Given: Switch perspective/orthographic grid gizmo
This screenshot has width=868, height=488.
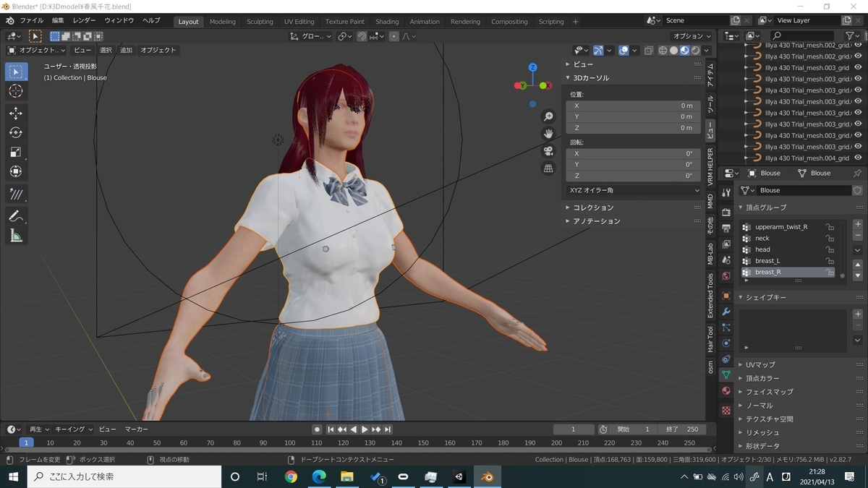Looking at the screenshot, I should click(548, 168).
